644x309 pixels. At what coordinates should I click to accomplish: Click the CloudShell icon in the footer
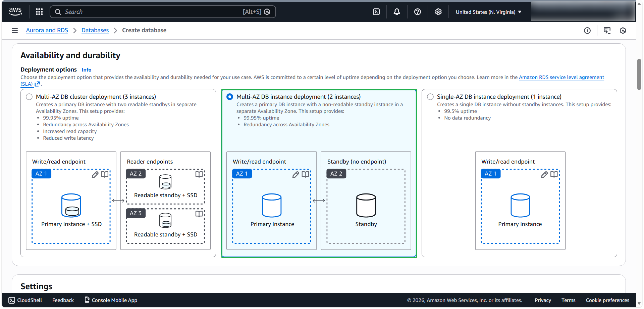point(12,300)
